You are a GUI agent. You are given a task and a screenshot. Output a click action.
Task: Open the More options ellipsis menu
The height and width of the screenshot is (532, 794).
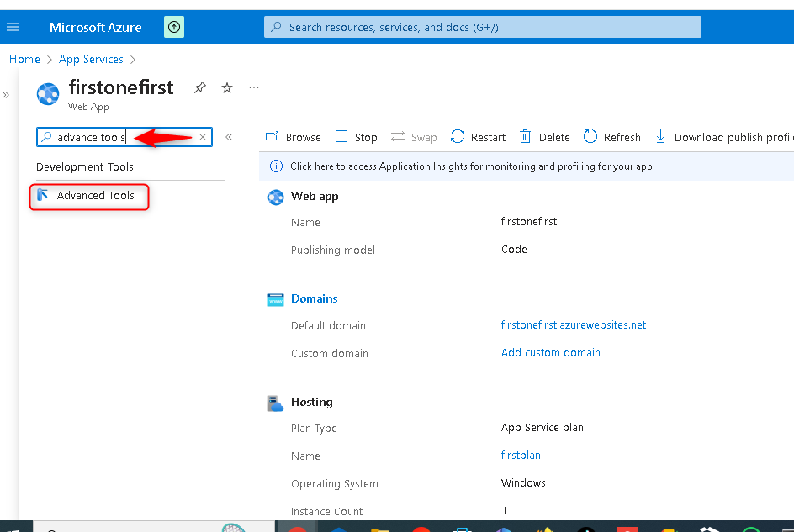point(254,87)
